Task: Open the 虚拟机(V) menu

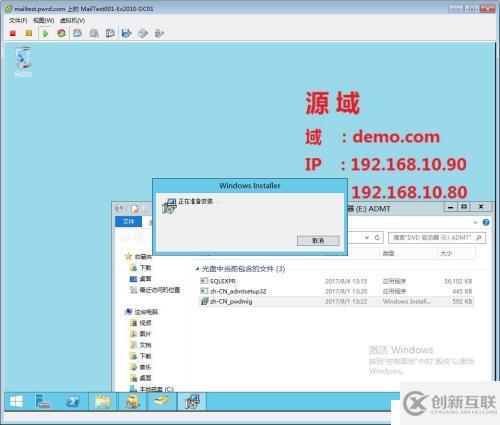Action: (72, 21)
